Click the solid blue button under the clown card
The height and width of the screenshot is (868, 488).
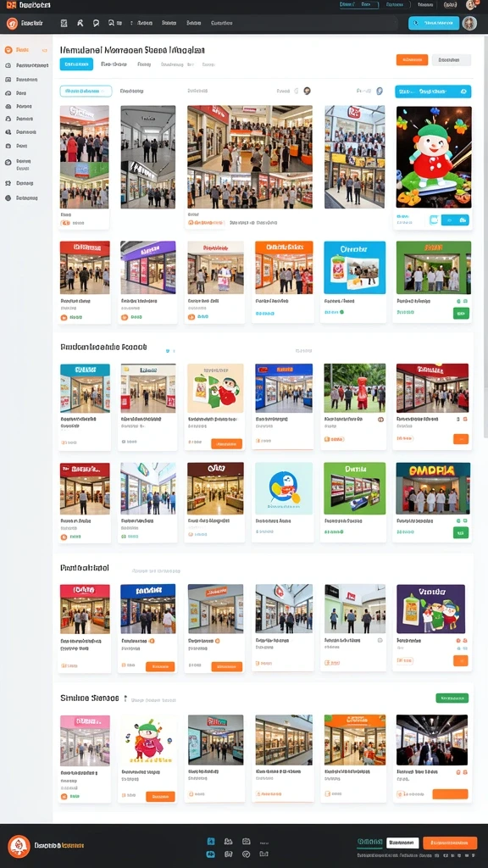click(455, 220)
